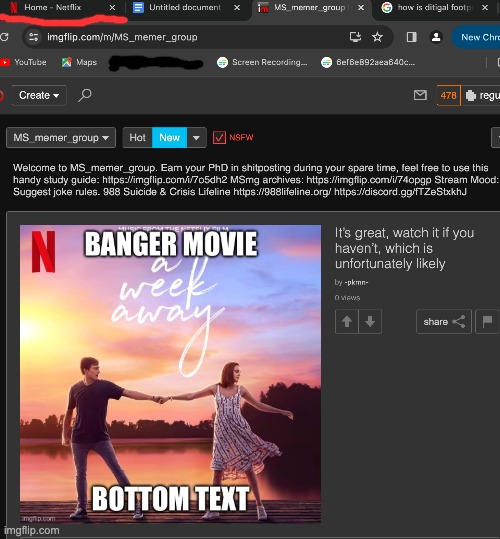Switch to the Google search tab
This screenshot has width=500, height=539.
(x=435, y=8)
